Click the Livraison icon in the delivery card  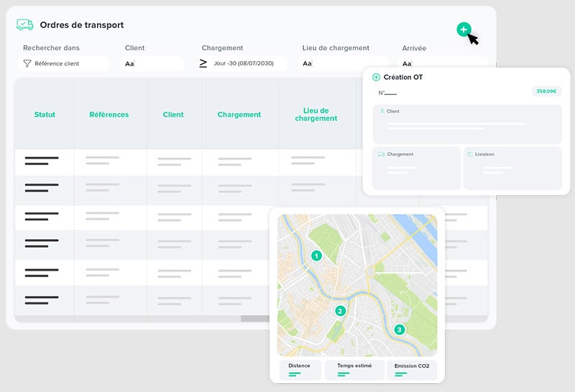click(x=469, y=154)
